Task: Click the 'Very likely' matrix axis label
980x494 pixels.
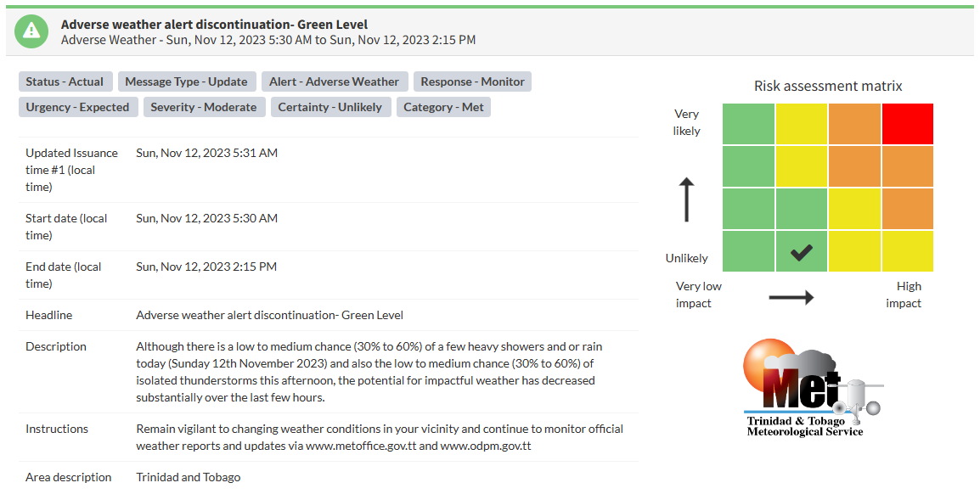Action: click(686, 122)
